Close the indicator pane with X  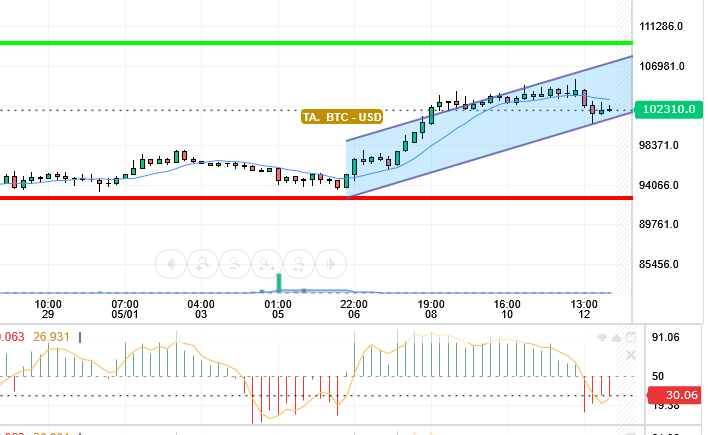point(631,355)
